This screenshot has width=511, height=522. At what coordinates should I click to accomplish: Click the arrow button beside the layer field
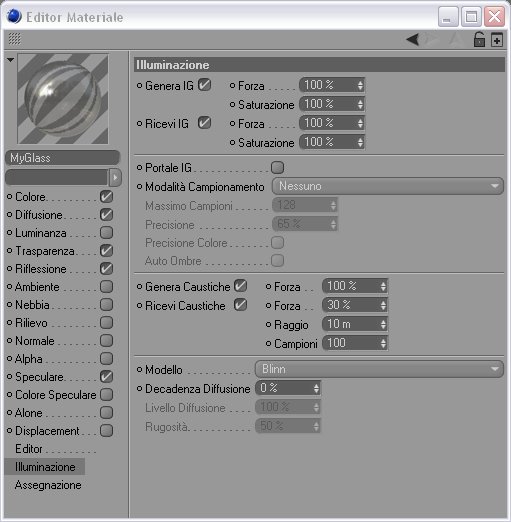coord(115,177)
